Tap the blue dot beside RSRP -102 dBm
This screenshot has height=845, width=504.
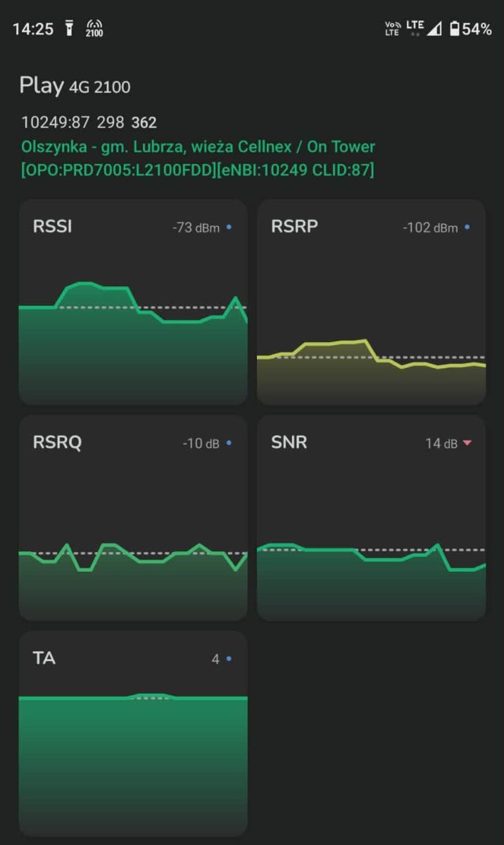click(467, 227)
